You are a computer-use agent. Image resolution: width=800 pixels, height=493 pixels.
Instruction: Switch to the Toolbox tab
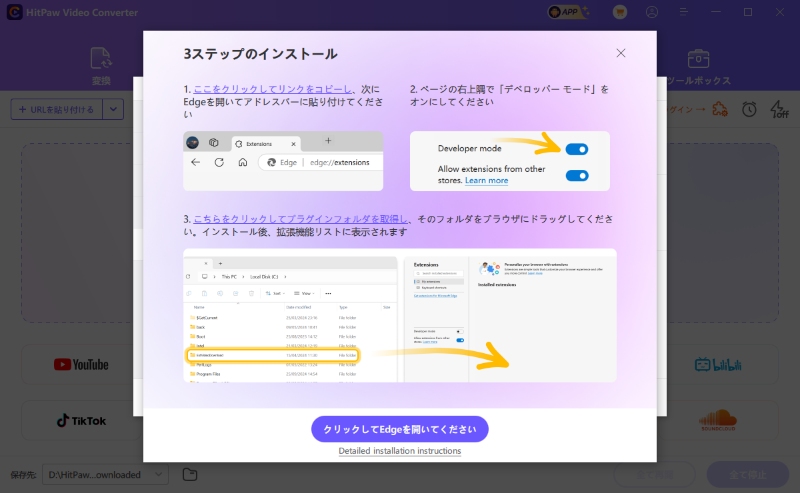(x=698, y=66)
